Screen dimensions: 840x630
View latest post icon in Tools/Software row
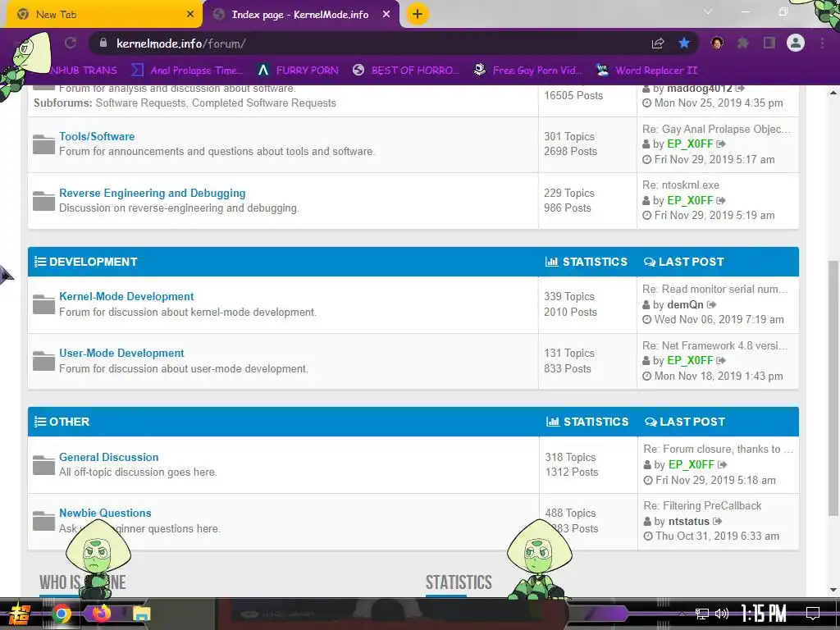721,144
